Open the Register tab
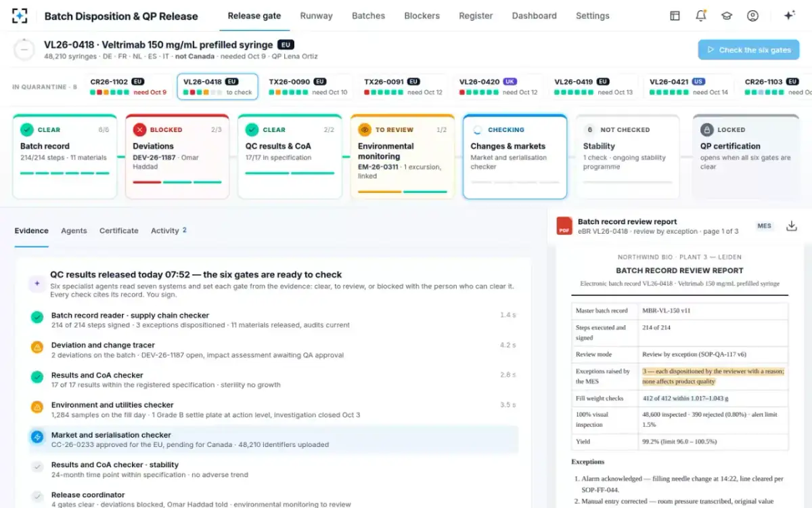Viewport: 812px width, 508px height. [x=476, y=16]
